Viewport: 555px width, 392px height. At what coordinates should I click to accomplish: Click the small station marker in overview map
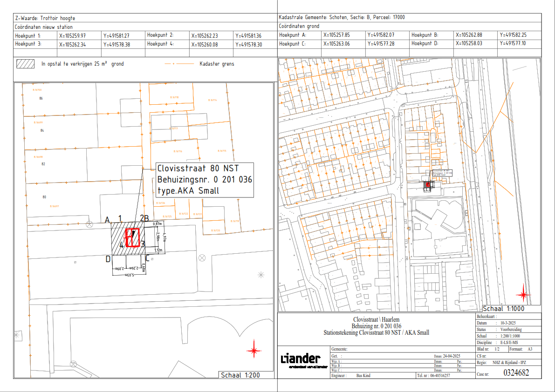tap(427, 185)
